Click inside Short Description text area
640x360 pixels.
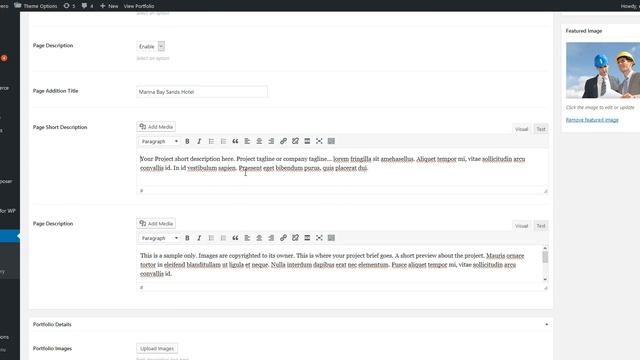point(342,168)
